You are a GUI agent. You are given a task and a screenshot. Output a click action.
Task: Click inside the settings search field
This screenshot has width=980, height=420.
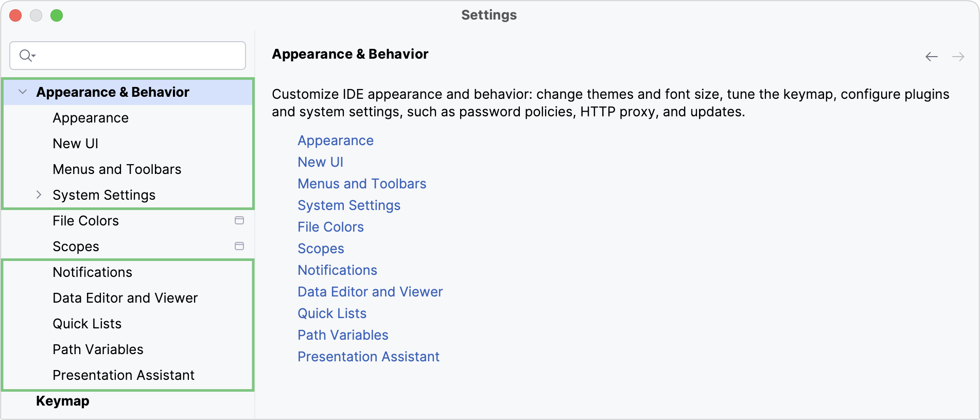[x=129, y=55]
